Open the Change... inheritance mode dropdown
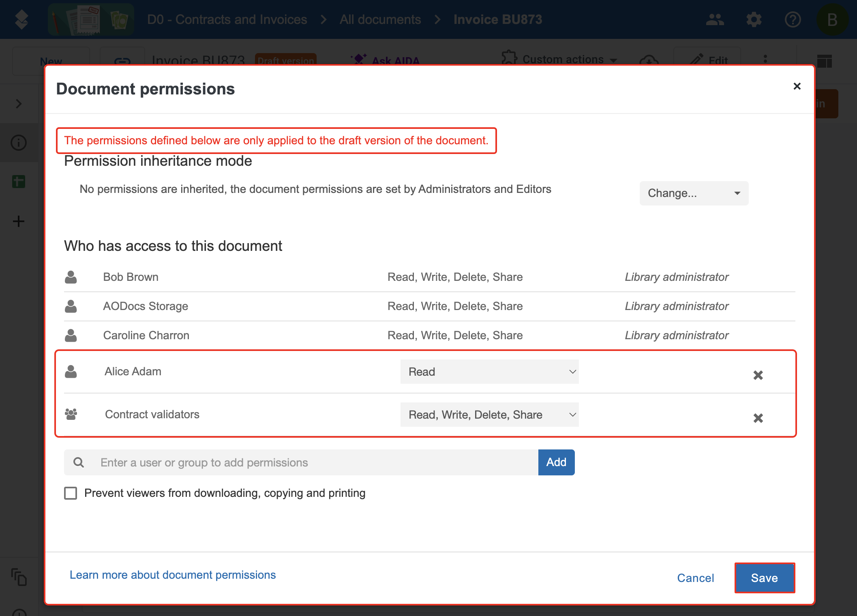 click(694, 193)
